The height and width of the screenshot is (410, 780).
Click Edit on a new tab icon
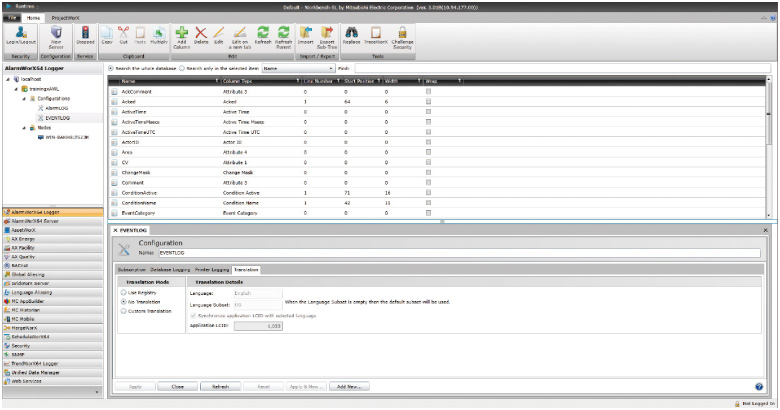[x=240, y=33]
